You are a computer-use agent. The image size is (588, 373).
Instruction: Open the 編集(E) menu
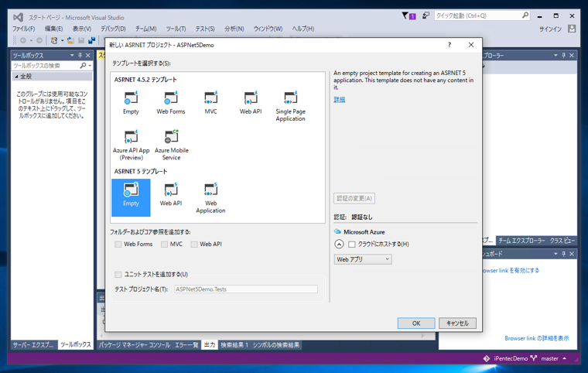pos(53,29)
